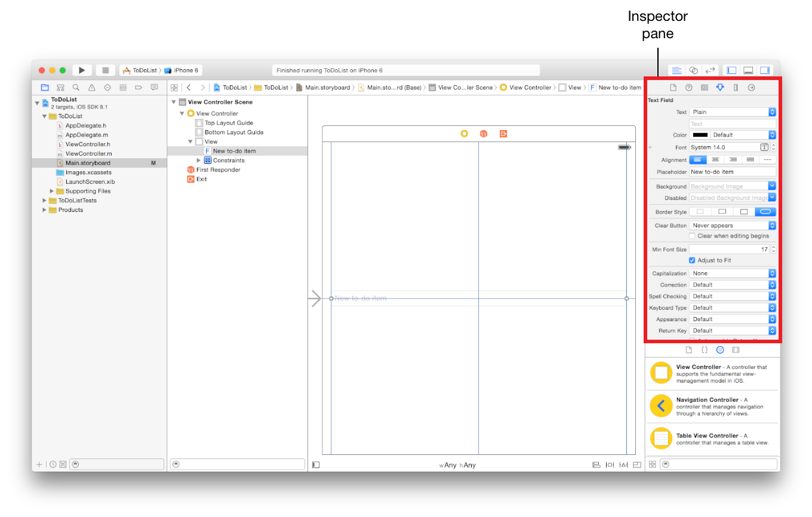812x517 pixels.
Task: Click the Placeholder text field
Action: coord(732,172)
